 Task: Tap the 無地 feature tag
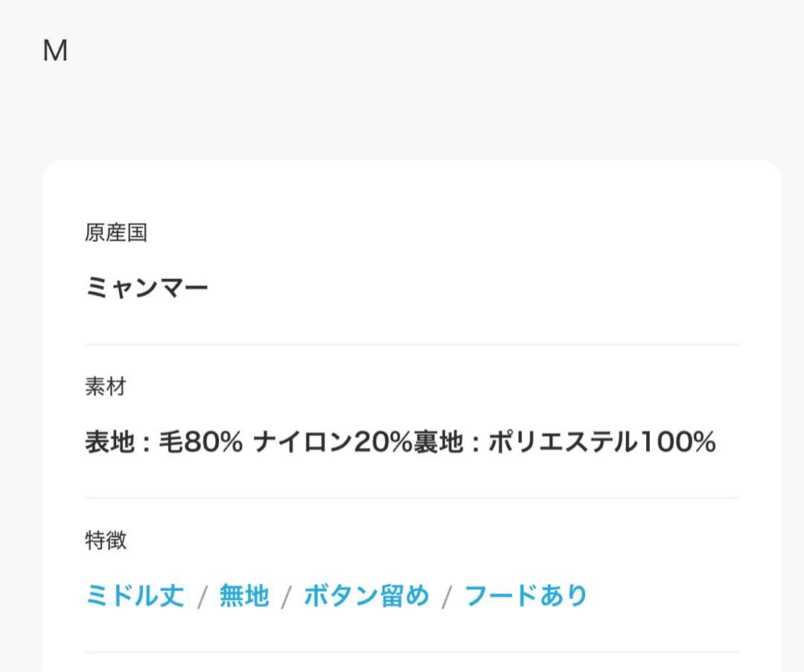[243, 596]
